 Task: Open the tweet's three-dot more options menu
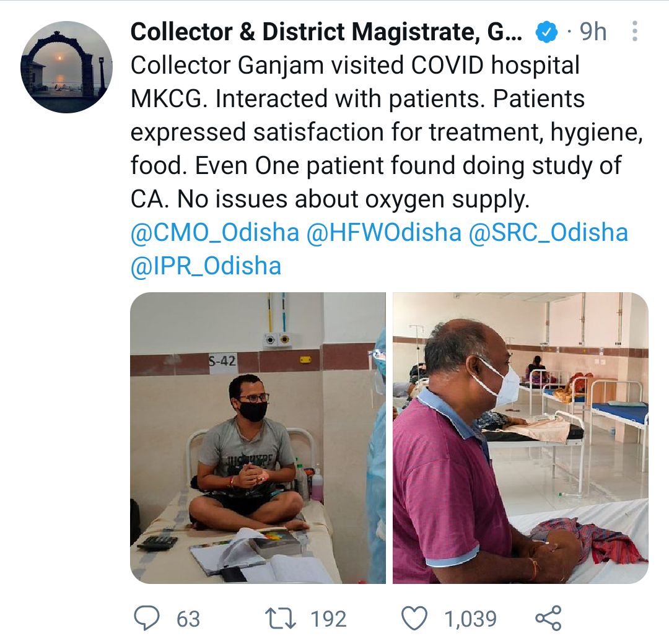634,31
